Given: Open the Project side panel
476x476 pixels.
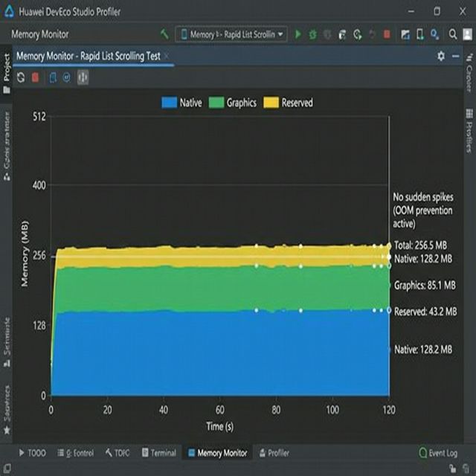Looking at the screenshot, I should point(7,73).
